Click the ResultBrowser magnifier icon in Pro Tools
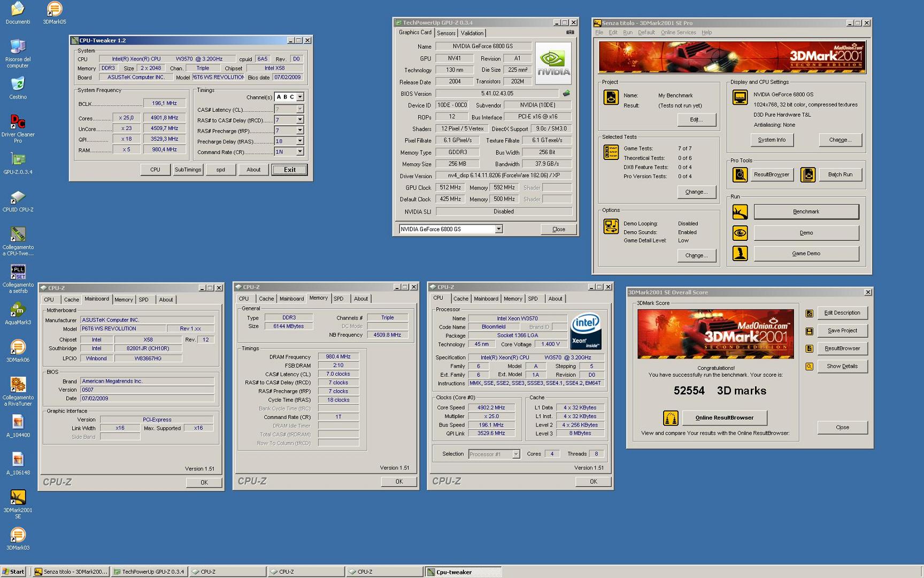The width and height of the screenshot is (924, 578). (740, 174)
